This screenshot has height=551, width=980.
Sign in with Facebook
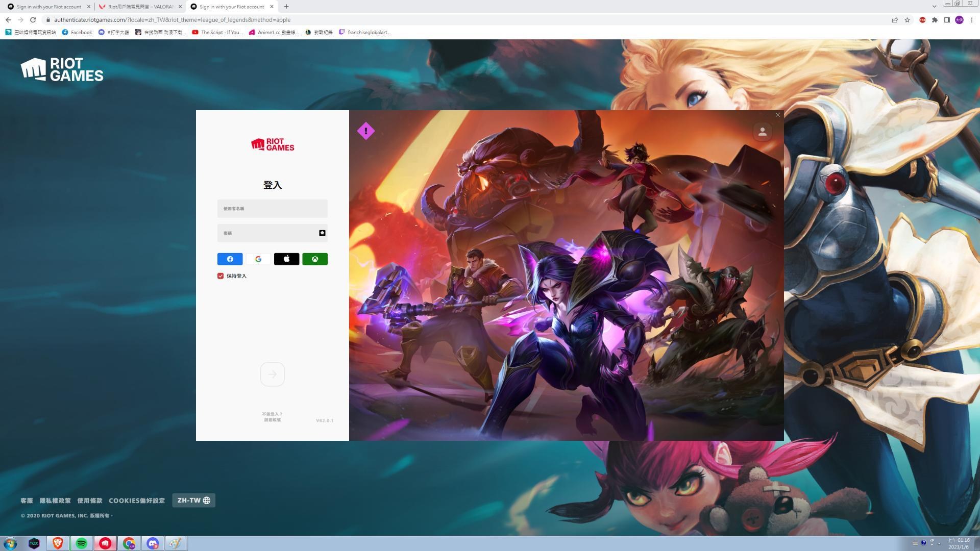tap(229, 259)
